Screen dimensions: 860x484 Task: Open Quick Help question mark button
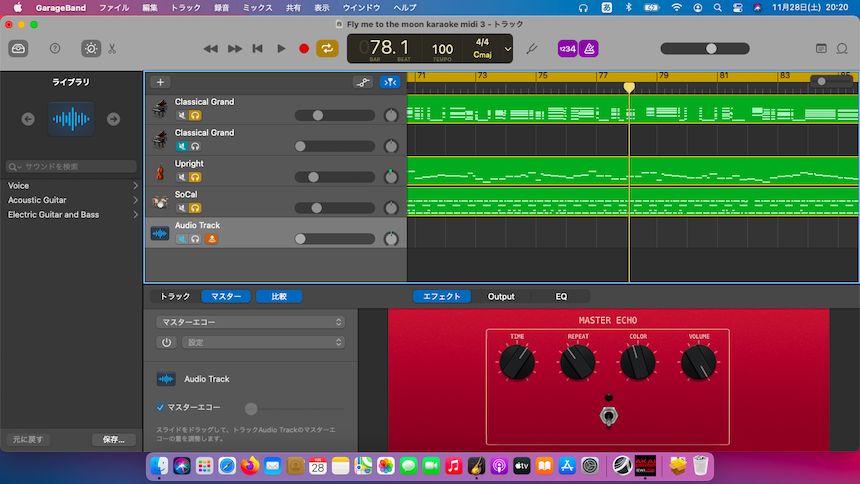55,49
